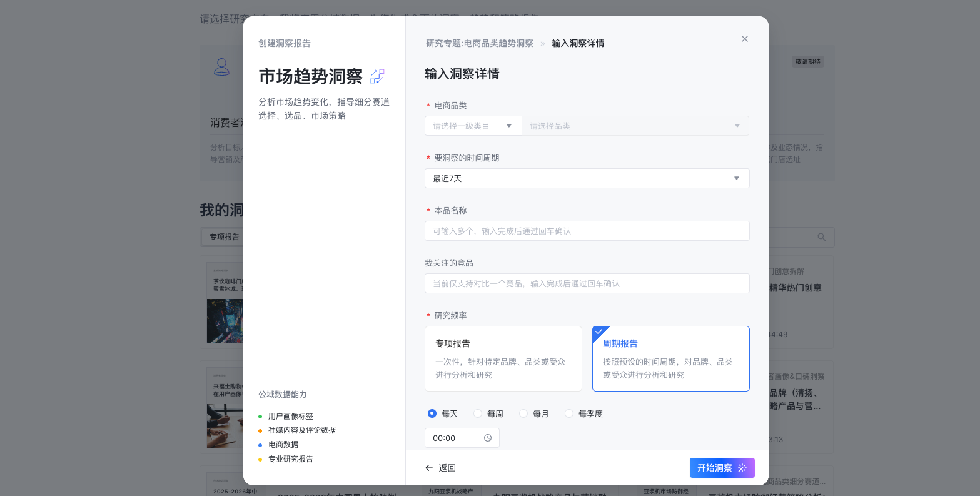Choose the 每季度 radio option
The height and width of the screenshot is (496, 980).
tap(569, 413)
